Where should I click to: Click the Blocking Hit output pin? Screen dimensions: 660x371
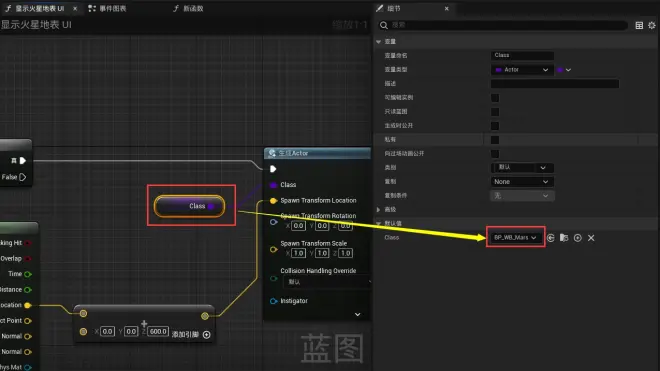click(x=28, y=243)
